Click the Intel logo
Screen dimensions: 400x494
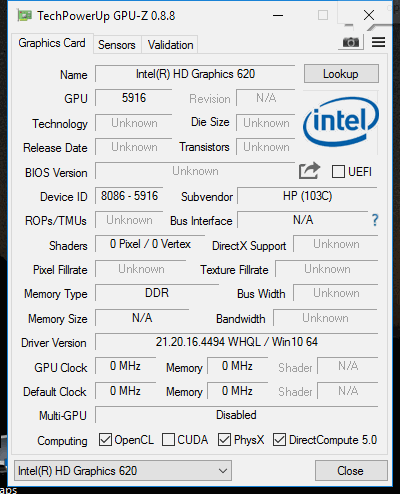pyautogui.click(x=341, y=122)
